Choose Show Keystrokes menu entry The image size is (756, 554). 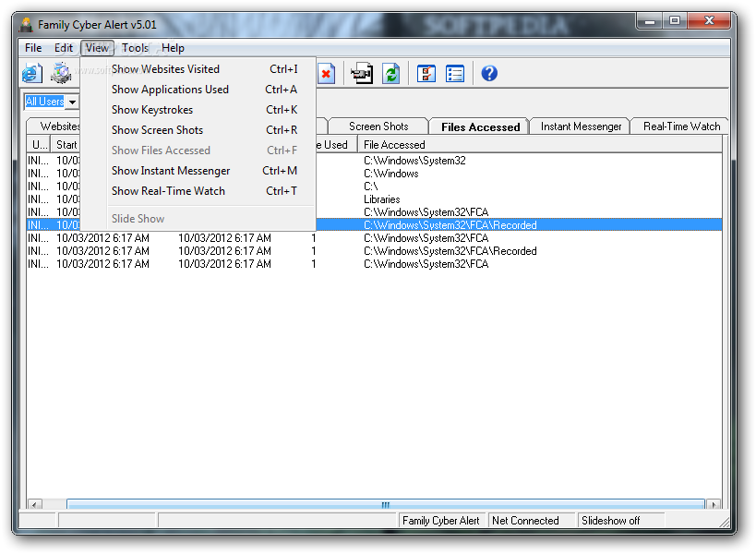198,110
